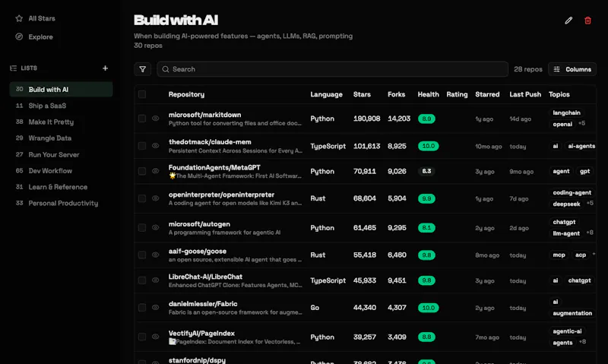
Task: Toggle eye icon for LibreChat-AI/LibreChat
Action: (156, 280)
